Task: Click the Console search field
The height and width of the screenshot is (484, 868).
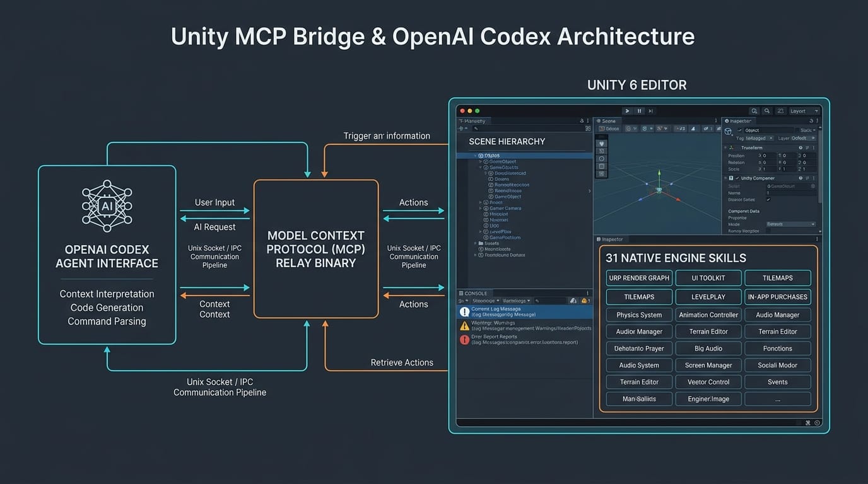Action: (x=550, y=301)
